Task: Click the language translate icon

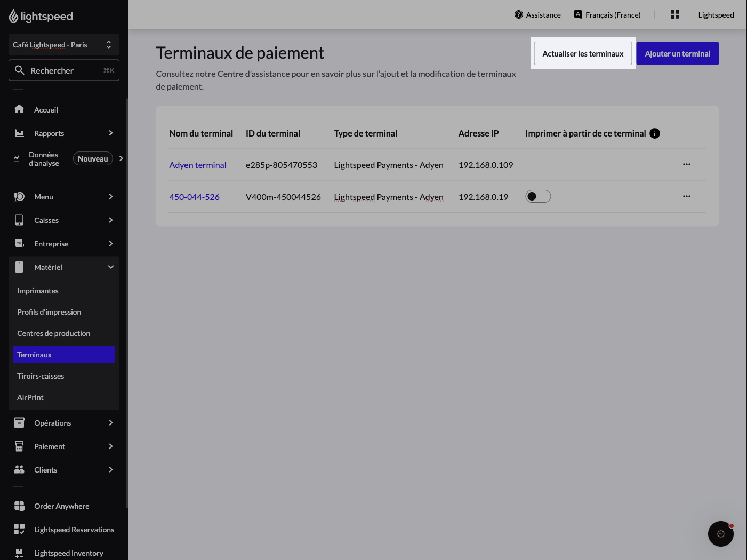Action: coord(577,14)
